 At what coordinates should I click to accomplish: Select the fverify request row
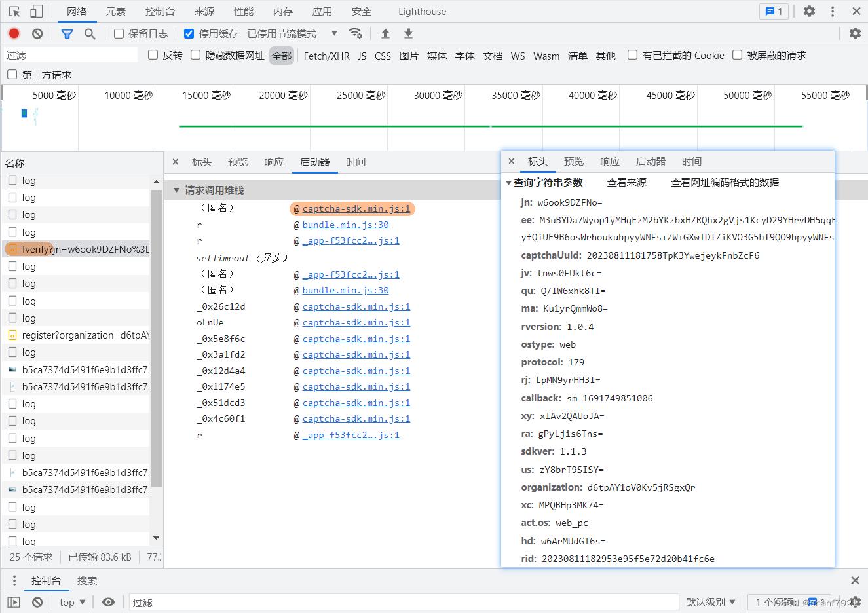click(x=76, y=249)
